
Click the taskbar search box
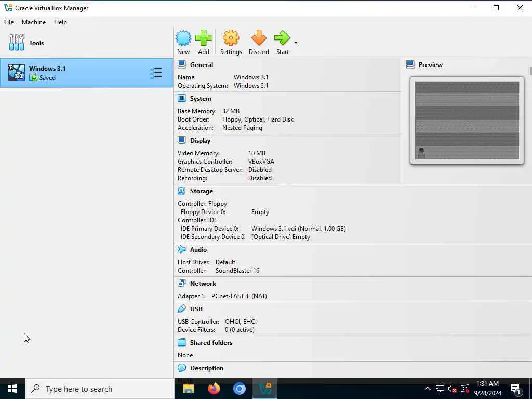click(x=100, y=389)
